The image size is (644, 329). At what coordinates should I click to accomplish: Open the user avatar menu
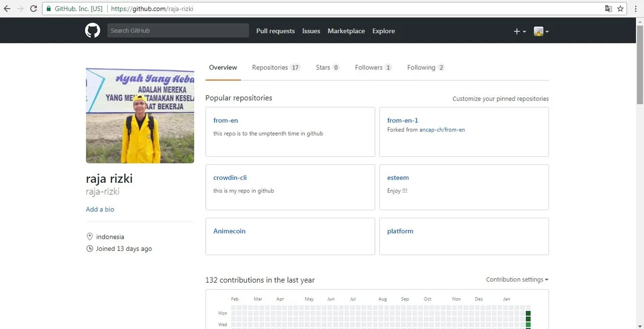pyautogui.click(x=541, y=31)
